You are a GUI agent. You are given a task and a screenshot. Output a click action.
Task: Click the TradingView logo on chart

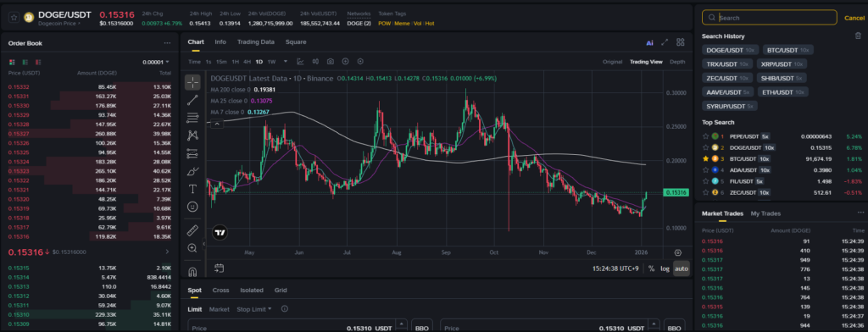point(220,233)
